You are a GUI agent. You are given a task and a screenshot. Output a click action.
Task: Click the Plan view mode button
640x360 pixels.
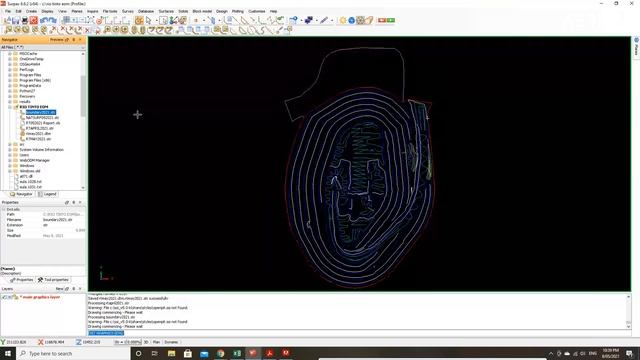point(156,342)
